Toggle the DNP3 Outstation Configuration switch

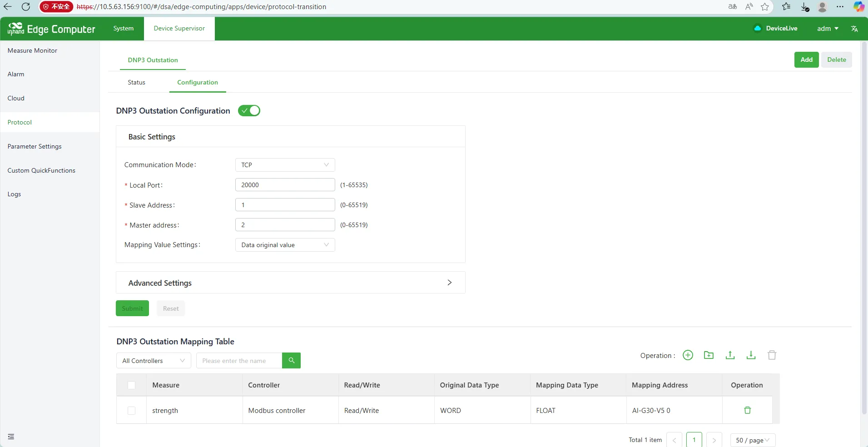tap(249, 111)
